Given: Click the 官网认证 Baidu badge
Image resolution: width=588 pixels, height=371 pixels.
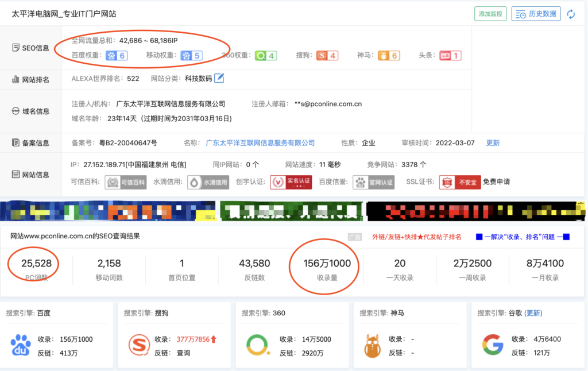Looking at the screenshot, I should (x=373, y=182).
